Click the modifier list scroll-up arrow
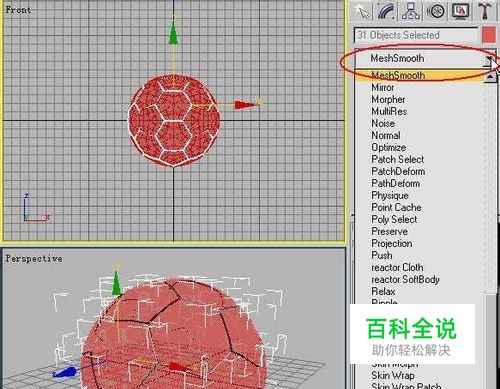The height and width of the screenshot is (389, 500). point(490,77)
